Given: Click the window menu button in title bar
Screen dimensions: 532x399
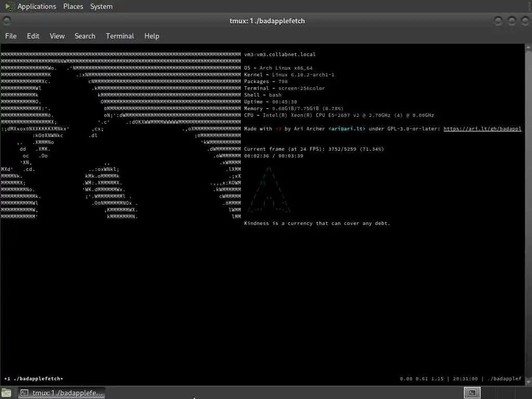Looking at the screenshot, I should pos(7,21).
